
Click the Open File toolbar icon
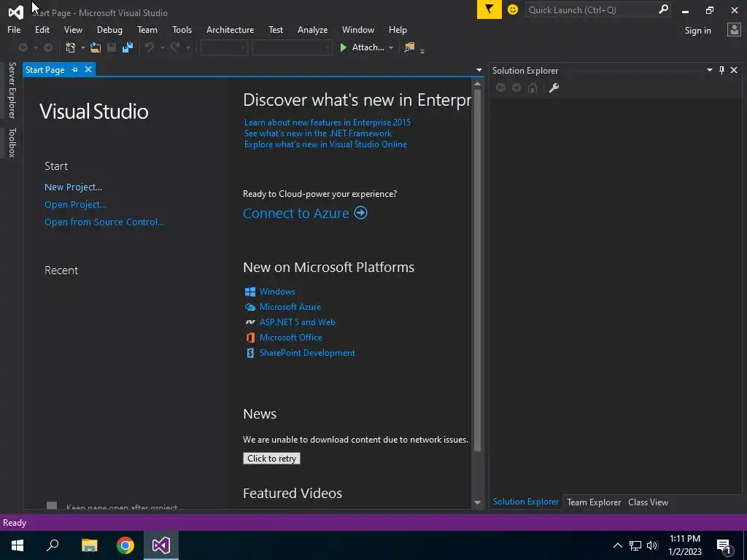96,47
